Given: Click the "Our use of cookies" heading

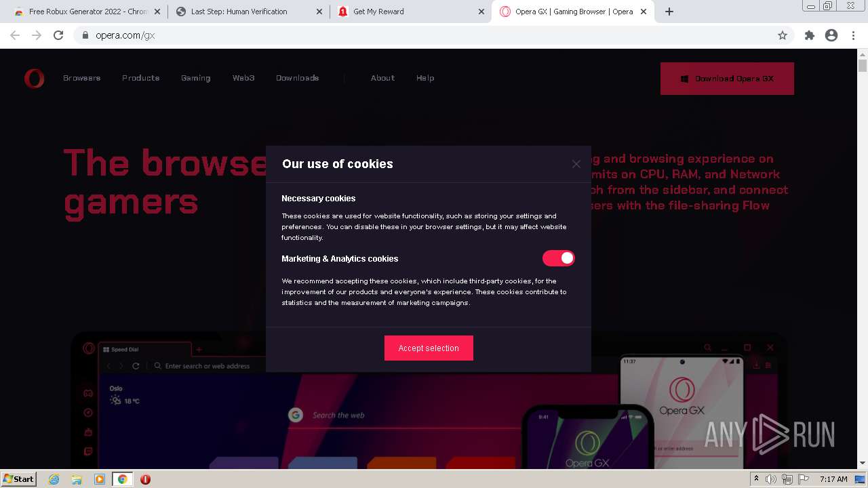Looking at the screenshot, I should [338, 164].
